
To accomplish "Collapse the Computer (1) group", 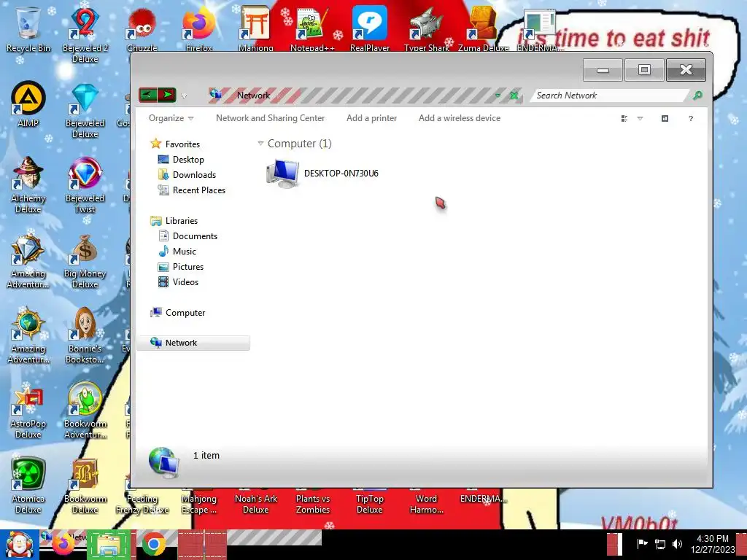I will point(260,144).
